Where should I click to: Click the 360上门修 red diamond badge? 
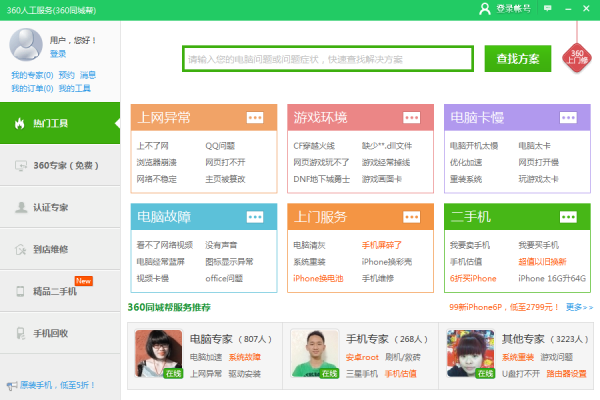(x=577, y=53)
